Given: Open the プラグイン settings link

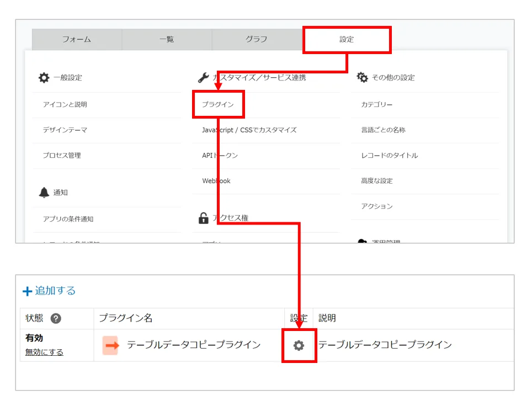Looking at the screenshot, I should coord(218,104).
